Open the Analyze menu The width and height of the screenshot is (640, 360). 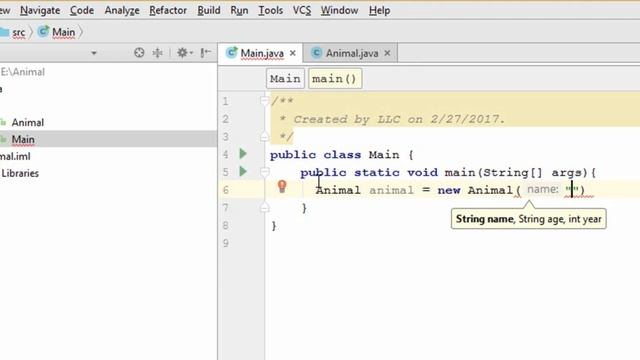tap(122, 10)
